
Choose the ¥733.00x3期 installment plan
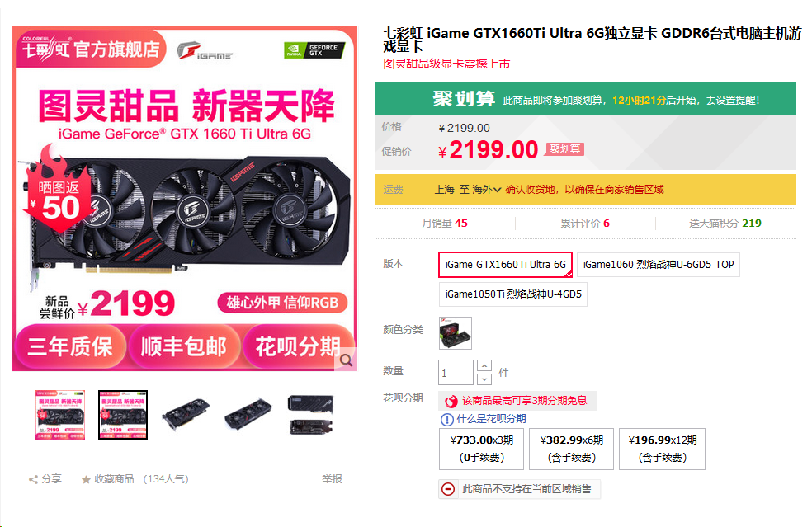(482, 449)
